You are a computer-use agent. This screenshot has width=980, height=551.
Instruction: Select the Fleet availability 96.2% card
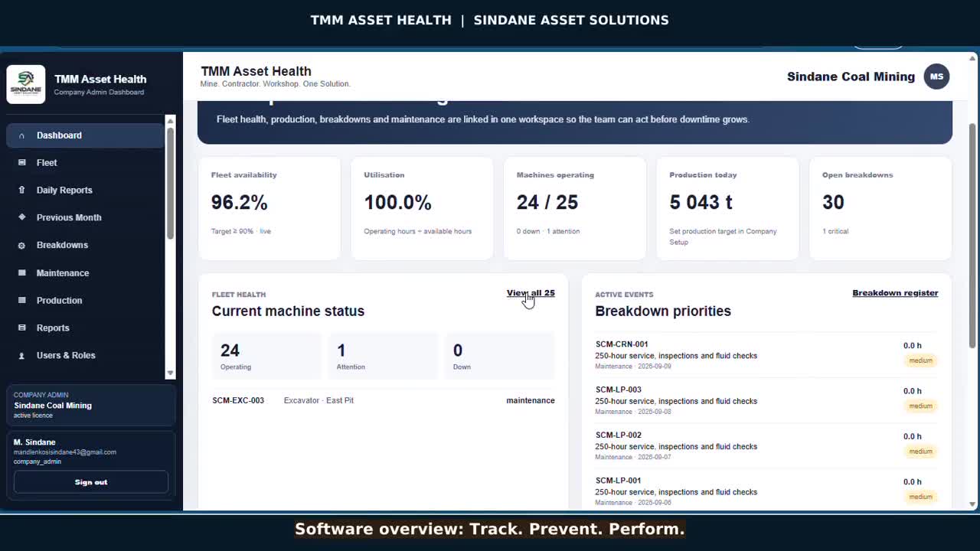(269, 208)
